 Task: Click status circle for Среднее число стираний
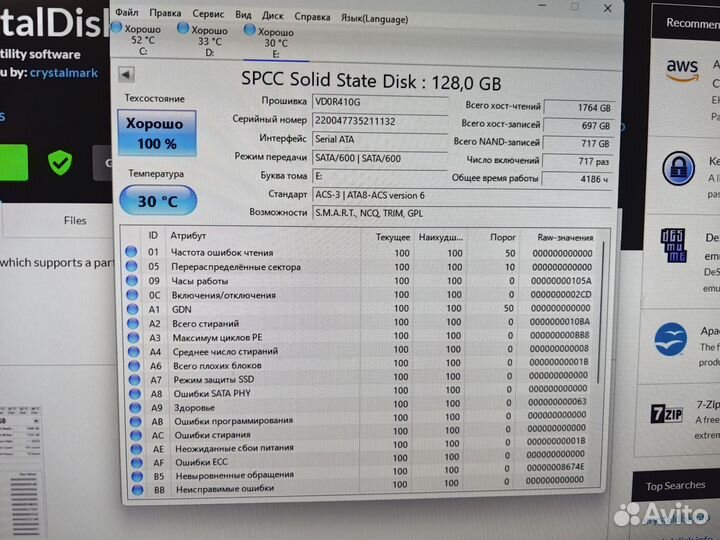click(x=134, y=351)
